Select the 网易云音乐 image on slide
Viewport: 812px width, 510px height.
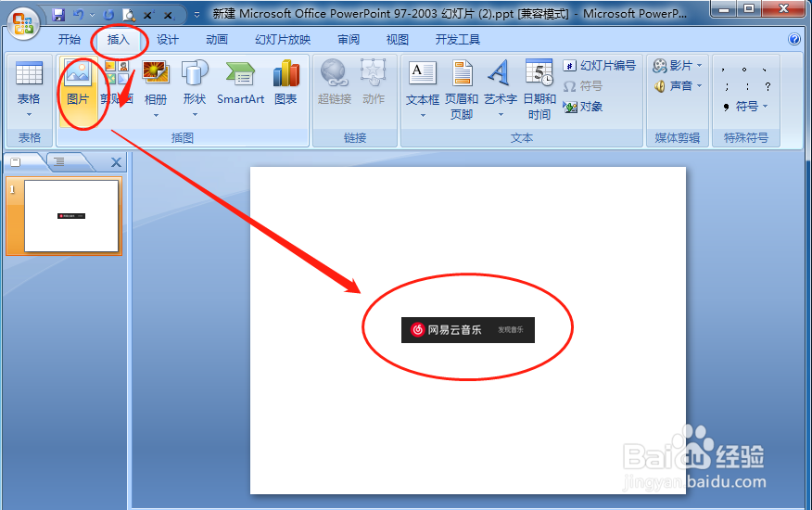(467, 329)
